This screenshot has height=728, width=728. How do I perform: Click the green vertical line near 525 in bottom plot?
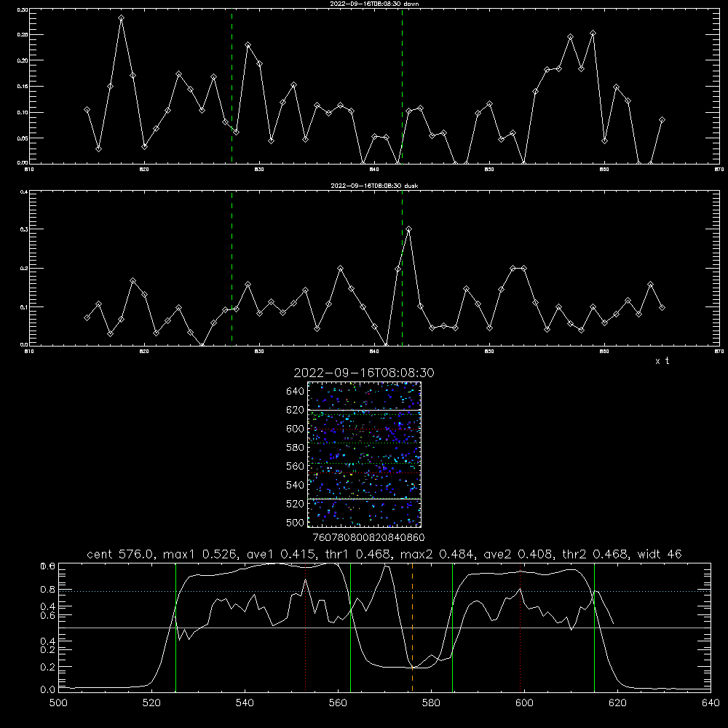[x=175, y=627]
